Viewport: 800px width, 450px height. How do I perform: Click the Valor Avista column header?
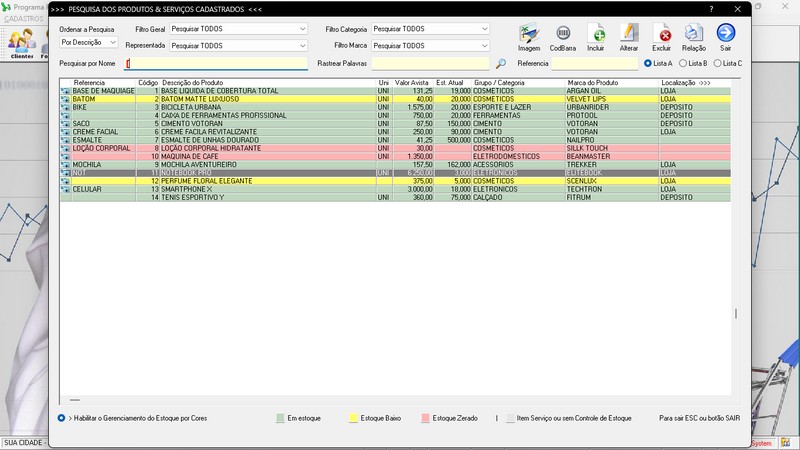pyautogui.click(x=412, y=83)
